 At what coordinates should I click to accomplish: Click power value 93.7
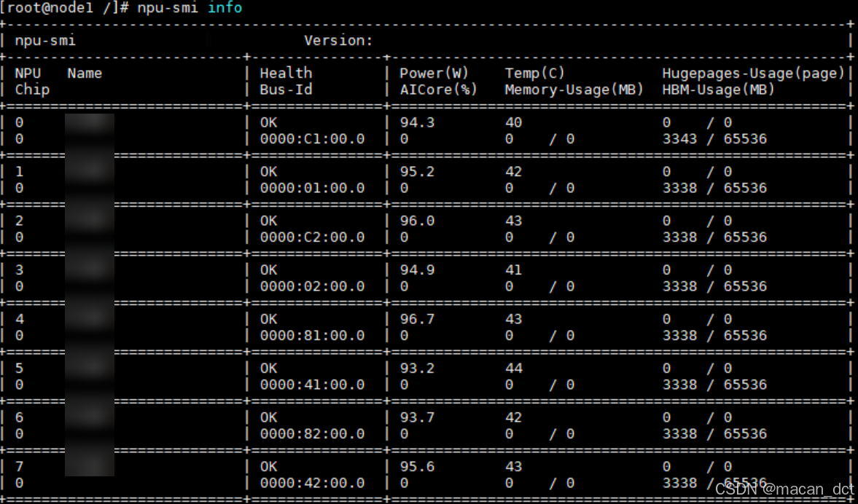pos(417,417)
